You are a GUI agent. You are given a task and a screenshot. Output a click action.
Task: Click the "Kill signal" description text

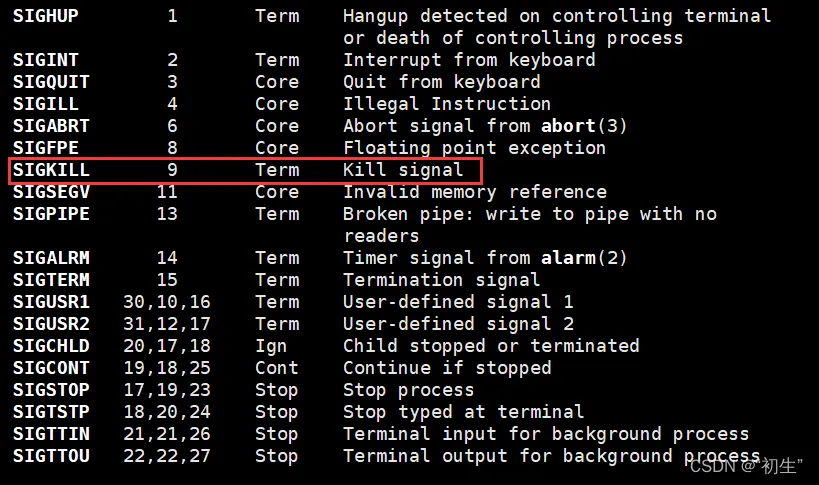[x=403, y=170]
